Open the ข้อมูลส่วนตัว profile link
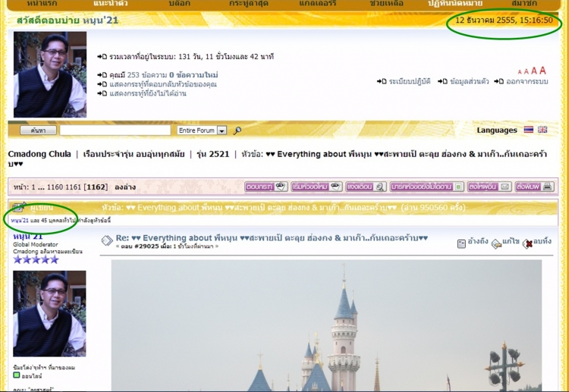 [469, 81]
